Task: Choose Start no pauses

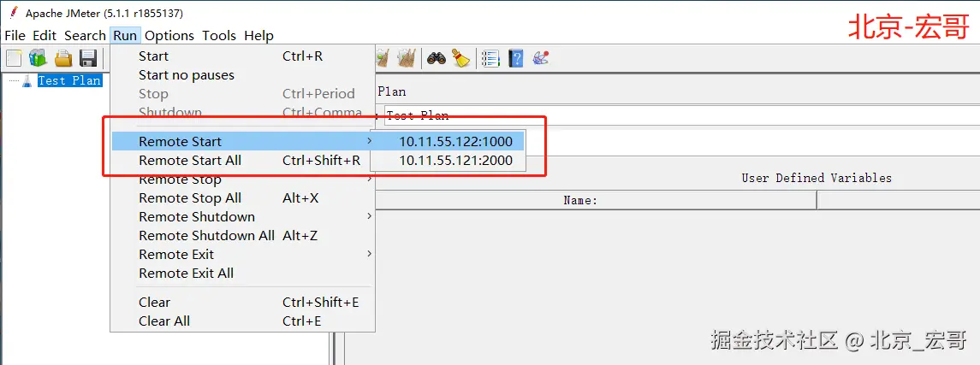Action: click(x=242, y=75)
